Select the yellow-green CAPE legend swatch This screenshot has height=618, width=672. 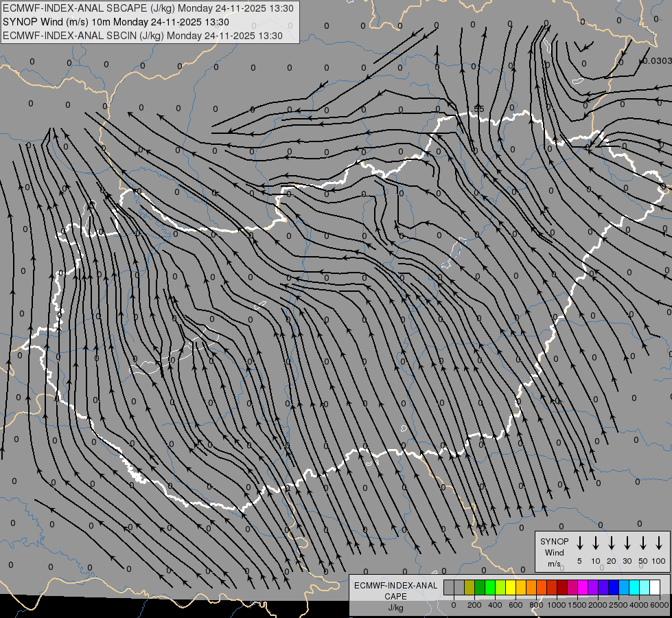(x=500, y=587)
